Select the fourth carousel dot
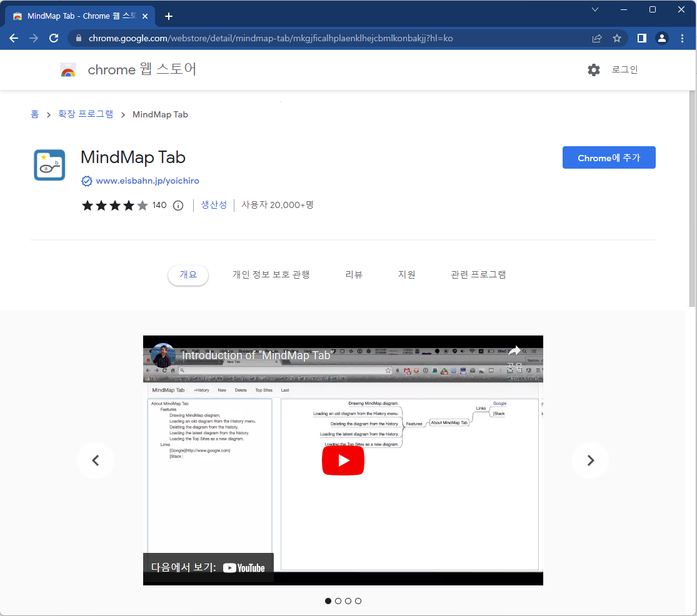 point(358,601)
